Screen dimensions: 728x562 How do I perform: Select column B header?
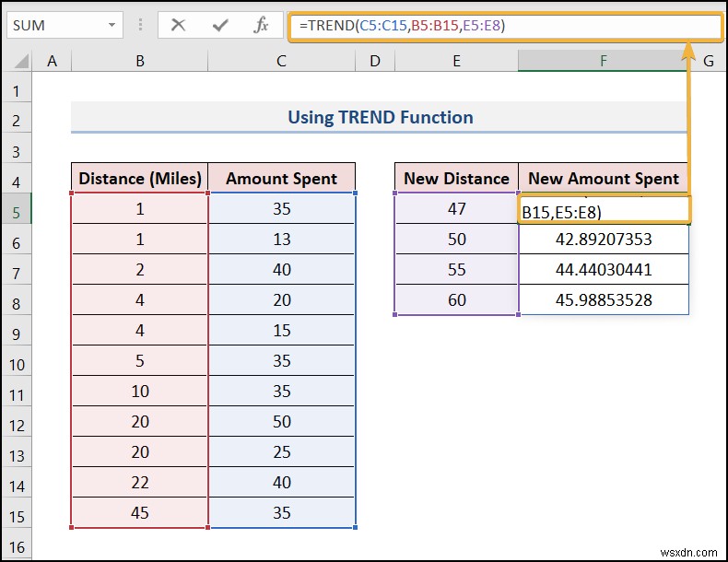pyautogui.click(x=140, y=61)
